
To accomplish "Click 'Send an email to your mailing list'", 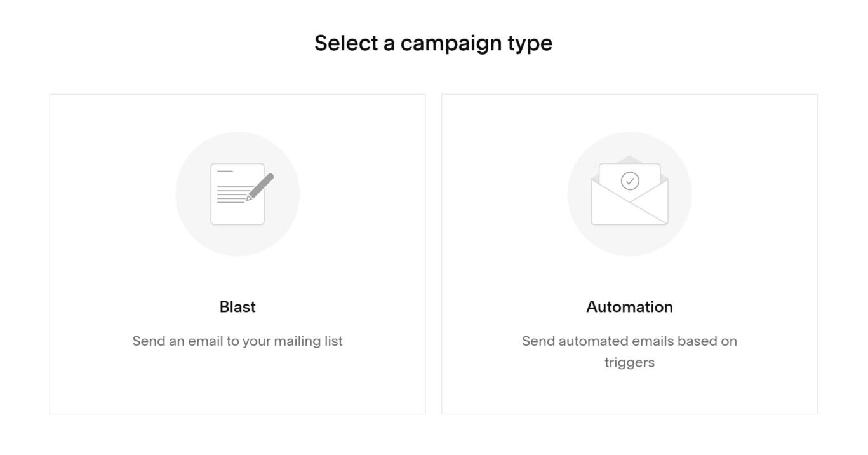I will pos(237,341).
